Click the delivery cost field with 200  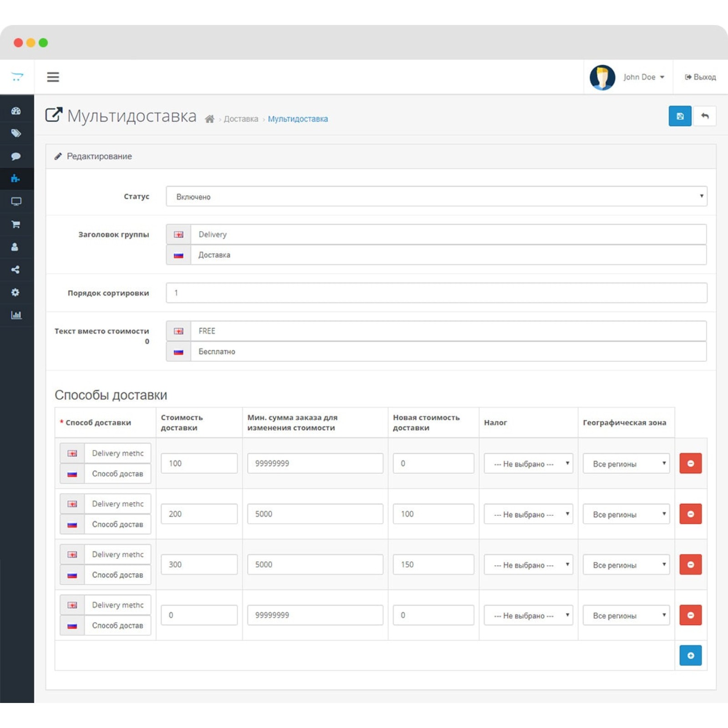(199, 514)
